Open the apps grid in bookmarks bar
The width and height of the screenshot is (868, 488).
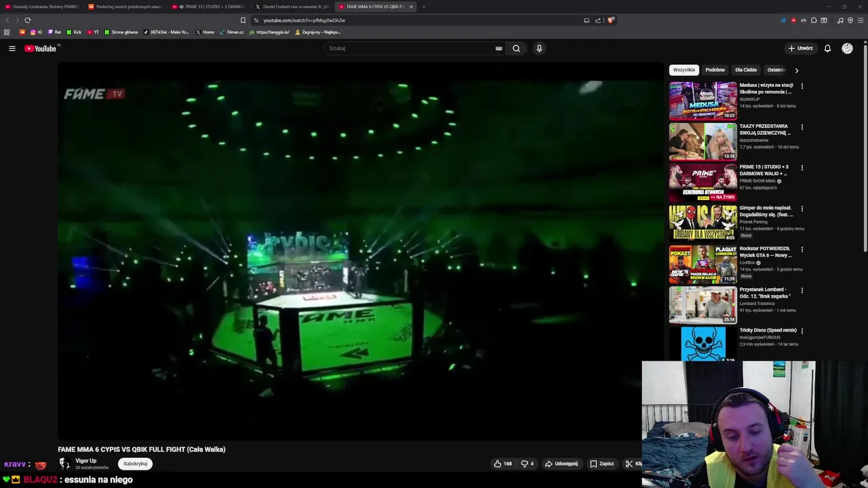pos(7,32)
